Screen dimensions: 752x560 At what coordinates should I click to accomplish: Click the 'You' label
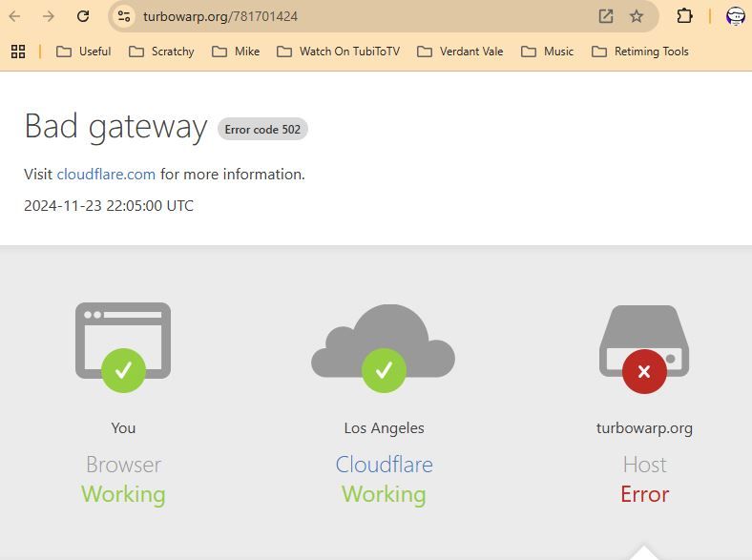(x=123, y=427)
